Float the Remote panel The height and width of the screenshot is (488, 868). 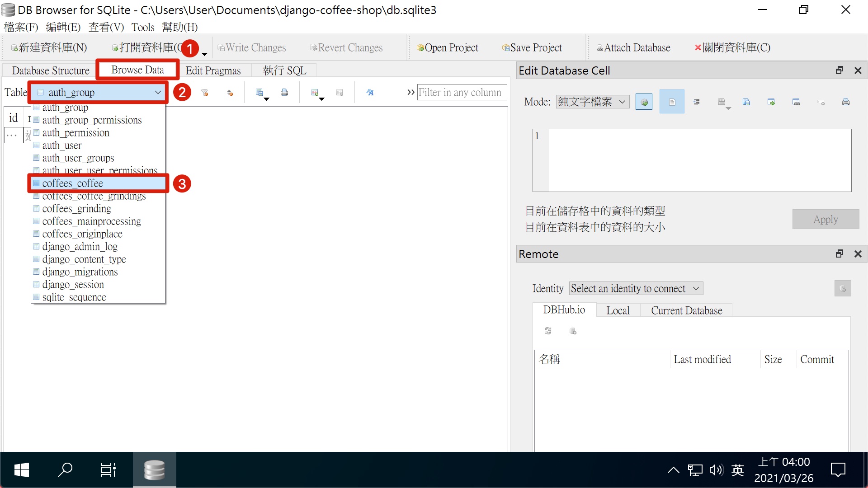840,253
